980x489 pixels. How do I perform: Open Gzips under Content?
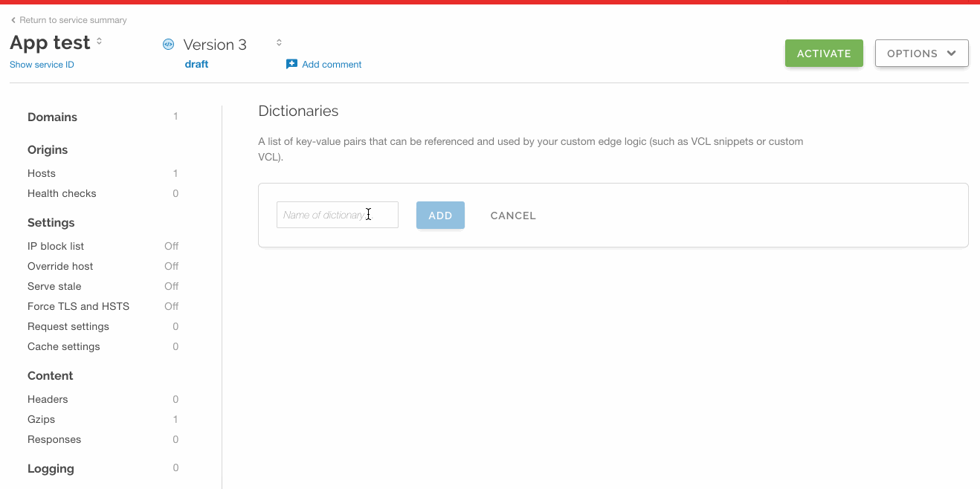(42, 419)
